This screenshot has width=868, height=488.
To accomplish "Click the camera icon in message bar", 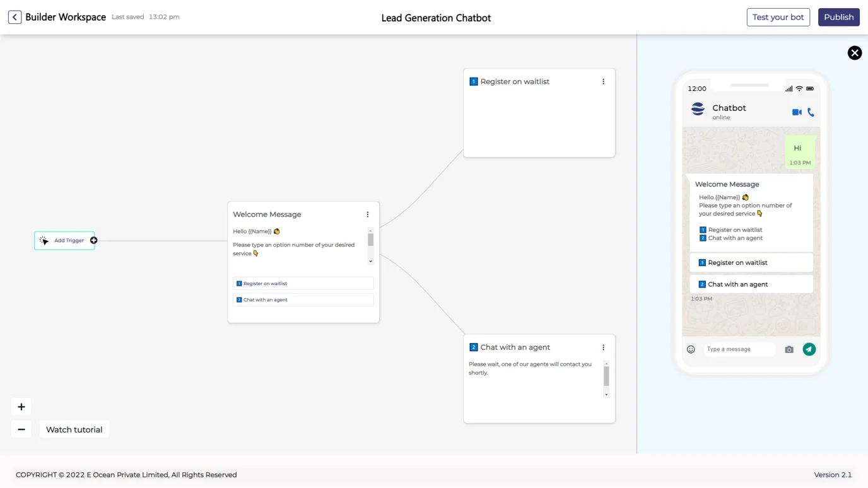I will tap(789, 349).
